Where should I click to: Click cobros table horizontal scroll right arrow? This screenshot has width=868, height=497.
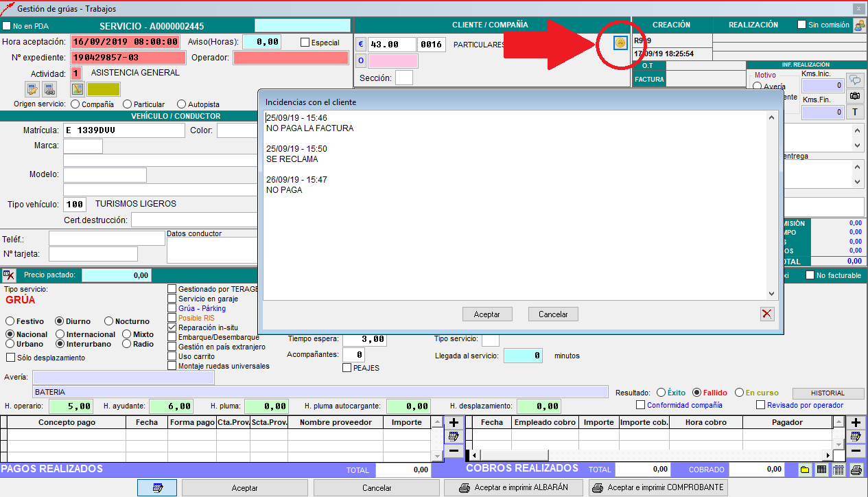point(828,455)
